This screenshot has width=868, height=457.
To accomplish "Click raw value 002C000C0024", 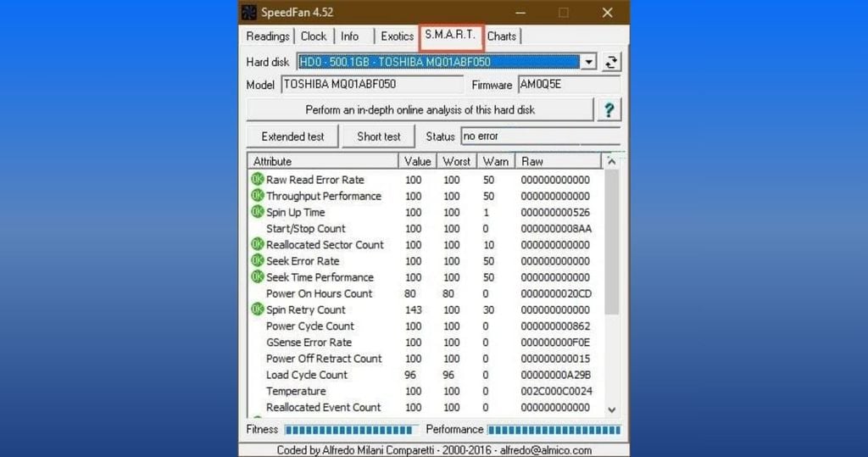I will point(556,391).
